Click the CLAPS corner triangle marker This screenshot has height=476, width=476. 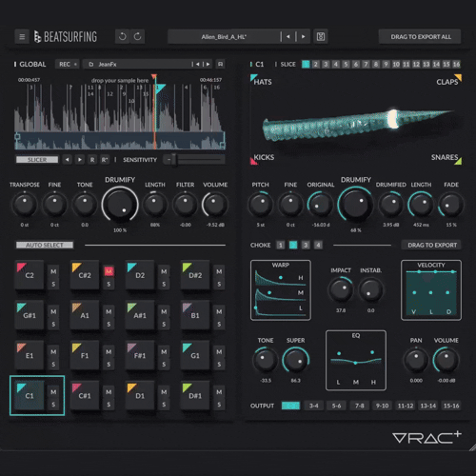pyautogui.click(x=458, y=77)
